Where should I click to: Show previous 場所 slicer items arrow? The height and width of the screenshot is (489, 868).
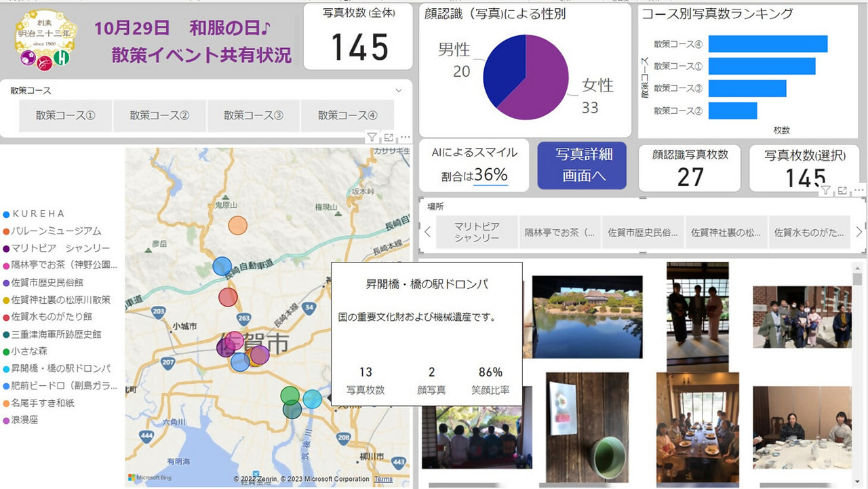(428, 232)
